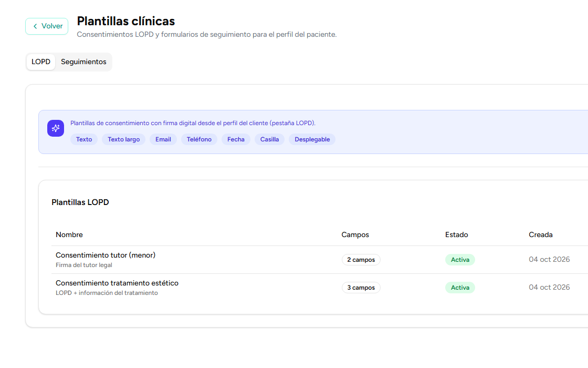
Task: Click the Casilla chip
Action: coord(270,139)
